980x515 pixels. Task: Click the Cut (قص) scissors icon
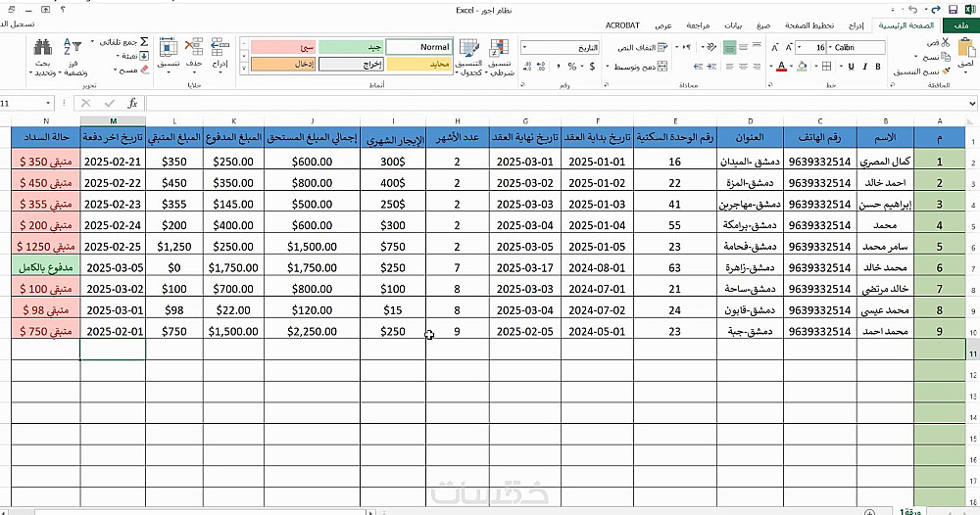(945, 42)
